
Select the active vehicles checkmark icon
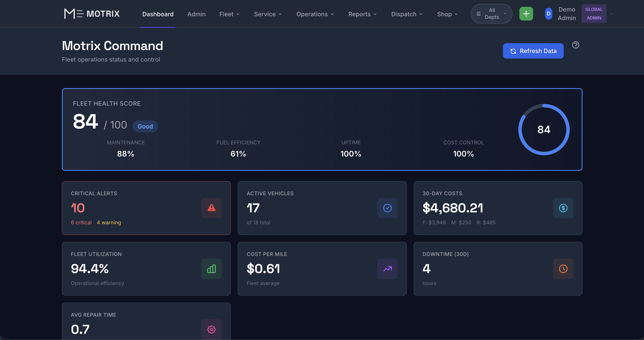[388, 208]
